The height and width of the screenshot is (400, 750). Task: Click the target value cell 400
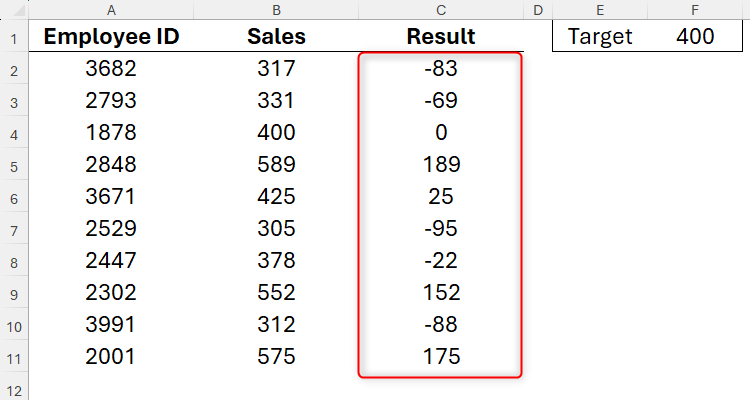coord(695,37)
